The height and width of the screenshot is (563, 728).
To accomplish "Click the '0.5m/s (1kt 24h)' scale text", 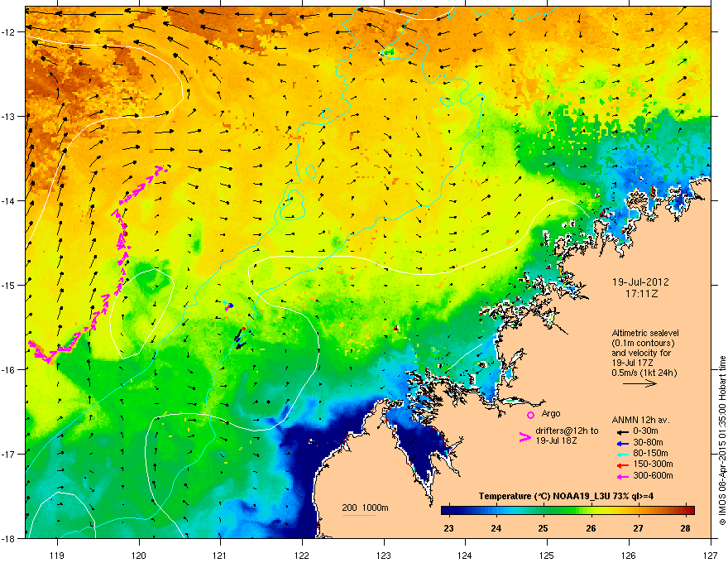I will (644, 373).
